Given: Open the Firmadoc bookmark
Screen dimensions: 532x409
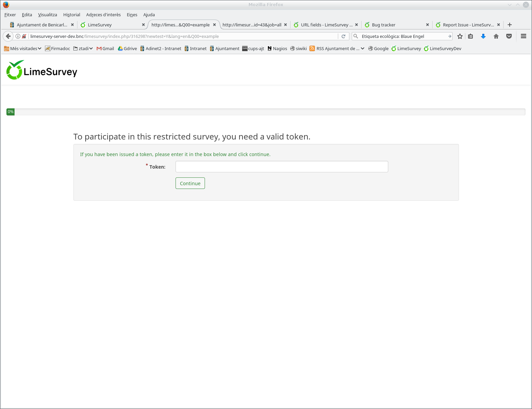Looking at the screenshot, I should point(57,48).
